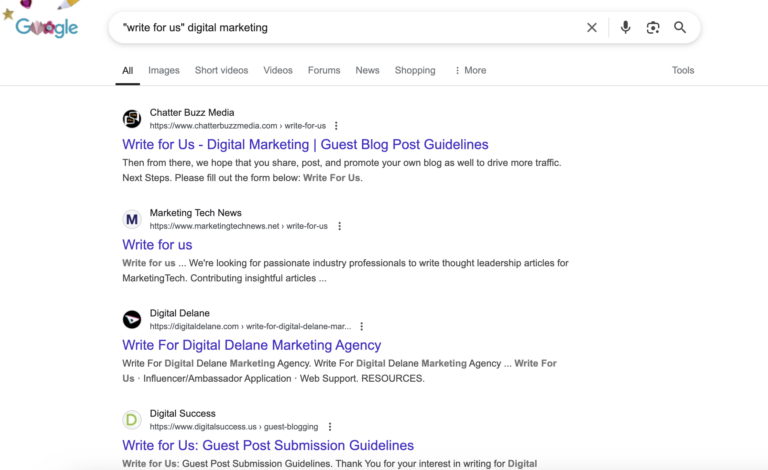Screen dimensions: 768x470
Task: Click the Google doodle logo
Action: click(47, 27)
